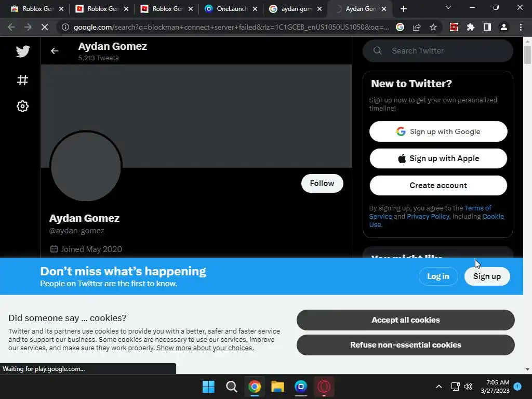Open Chrome extensions puzzle icon
The width and height of the screenshot is (532, 399).
pos(471,27)
